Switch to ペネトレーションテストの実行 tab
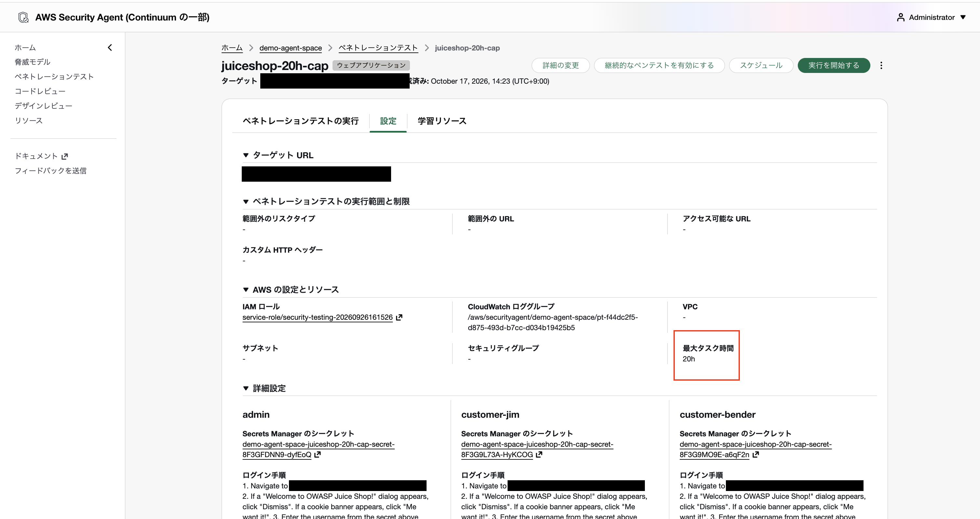The height and width of the screenshot is (519, 980). click(301, 121)
